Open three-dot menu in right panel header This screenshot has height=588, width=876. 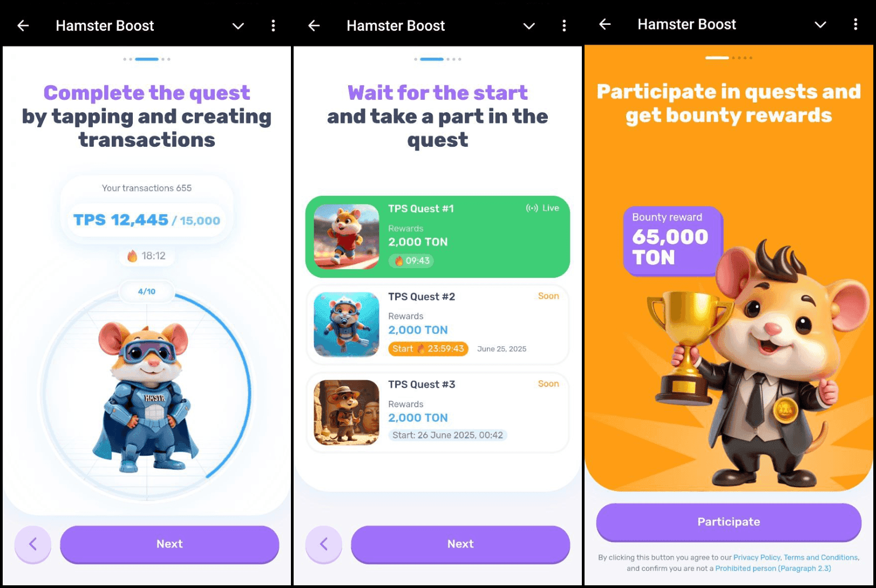855,24
